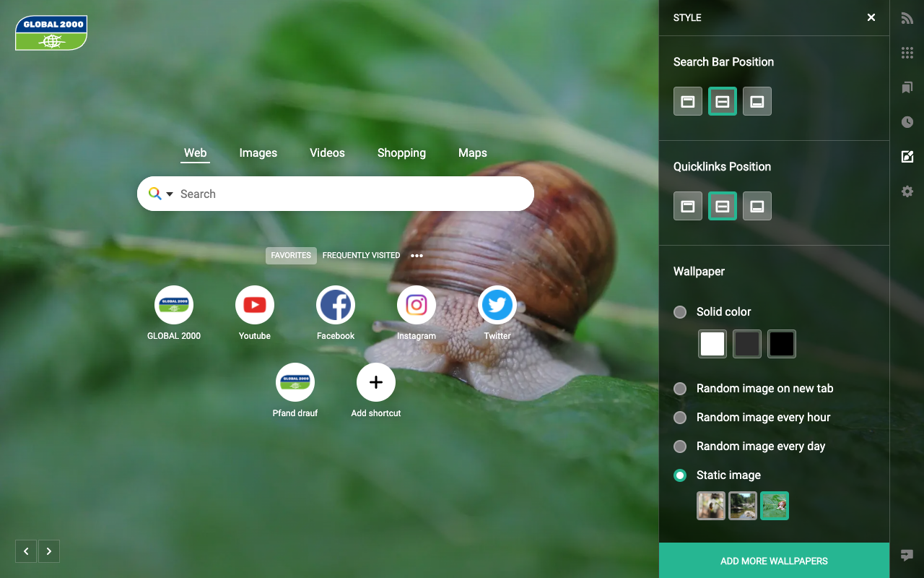Choose the highlighted snail wallpaper thumbnail

[775, 506]
